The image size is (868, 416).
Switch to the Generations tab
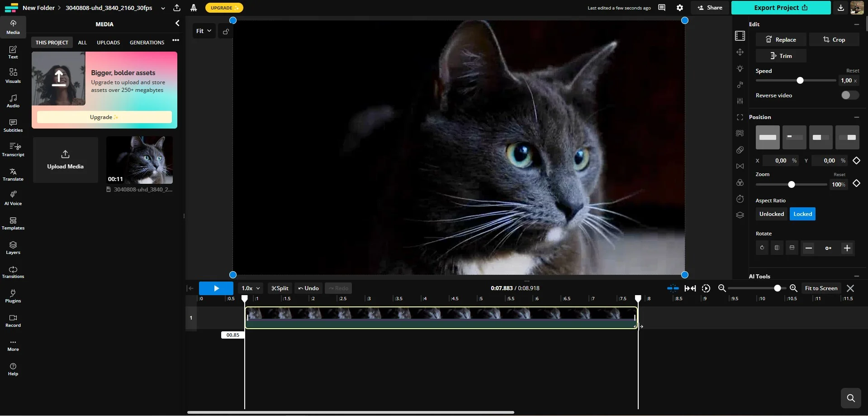(x=147, y=43)
